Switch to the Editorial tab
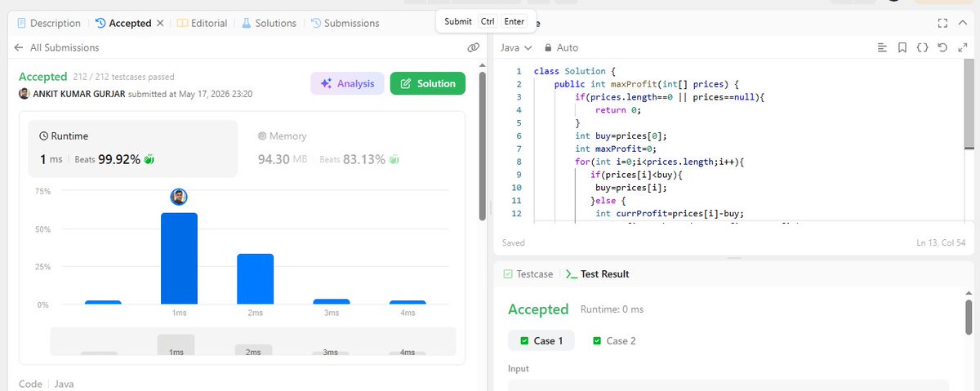The width and height of the screenshot is (980, 391). coord(203,23)
